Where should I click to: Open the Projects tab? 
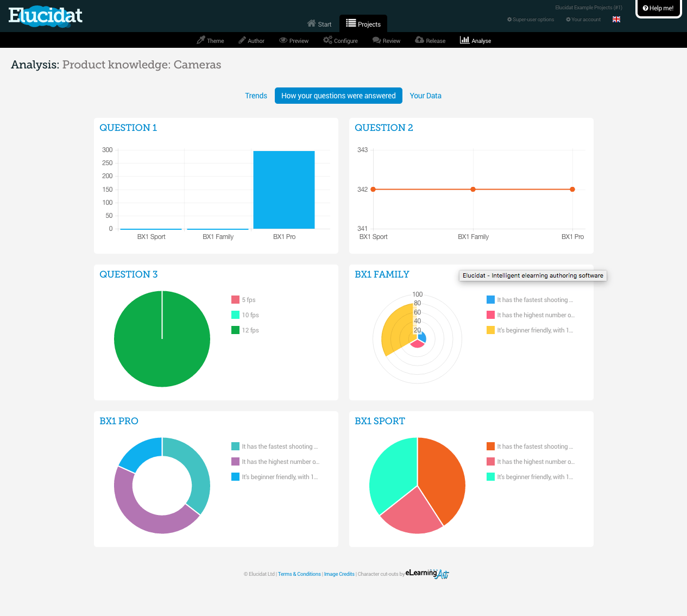[x=363, y=23]
